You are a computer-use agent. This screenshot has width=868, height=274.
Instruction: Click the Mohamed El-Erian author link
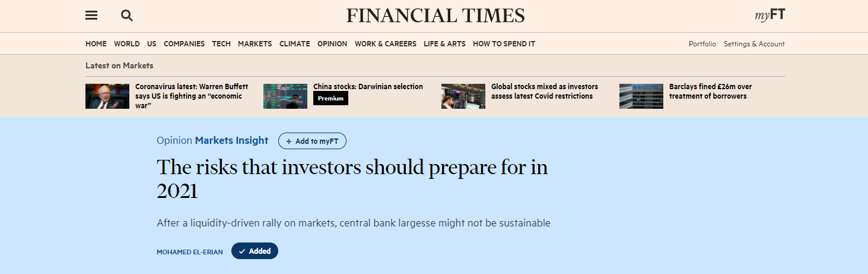tap(190, 252)
